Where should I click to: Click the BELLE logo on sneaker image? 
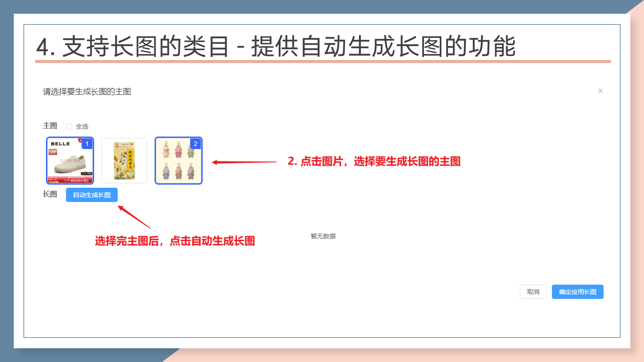(x=60, y=144)
